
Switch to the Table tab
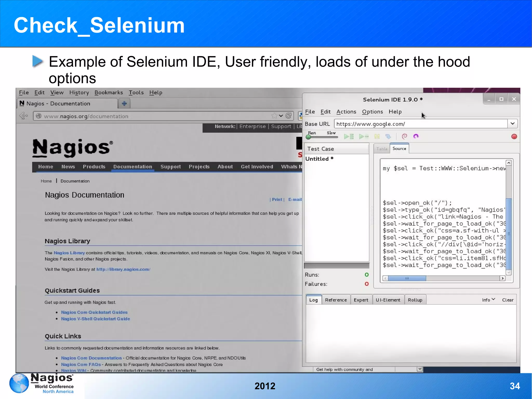click(x=382, y=149)
